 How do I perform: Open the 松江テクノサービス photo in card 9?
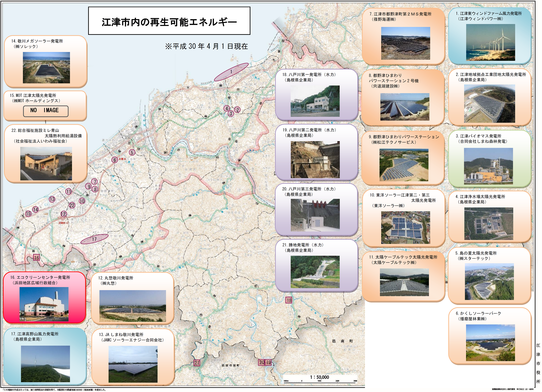(404, 165)
